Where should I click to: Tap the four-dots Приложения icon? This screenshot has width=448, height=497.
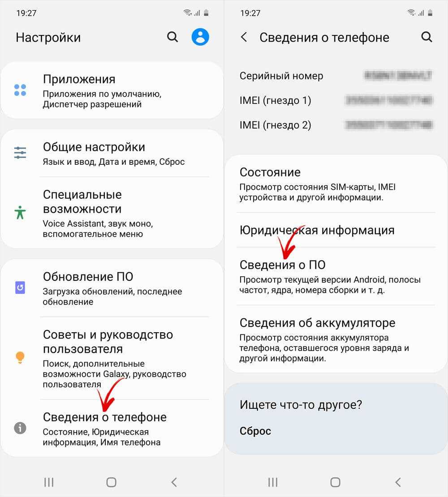20,90
